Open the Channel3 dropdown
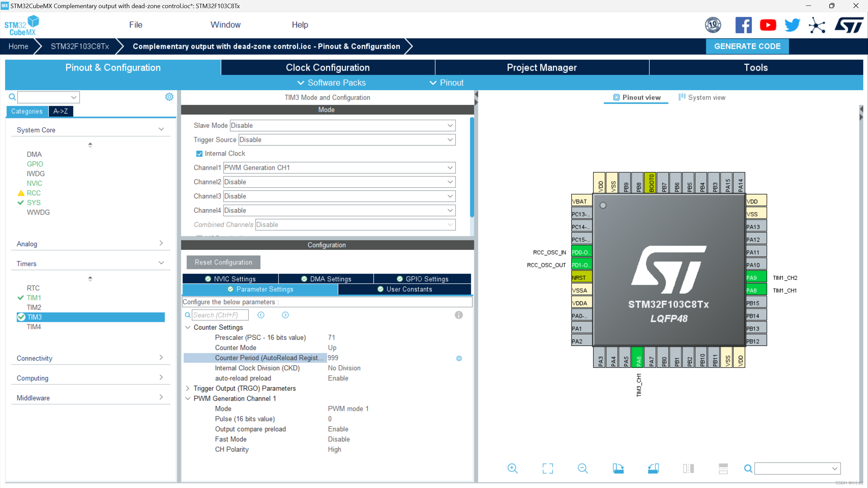The image size is (868, 488). pyautogui.click(x=339, y=196)
